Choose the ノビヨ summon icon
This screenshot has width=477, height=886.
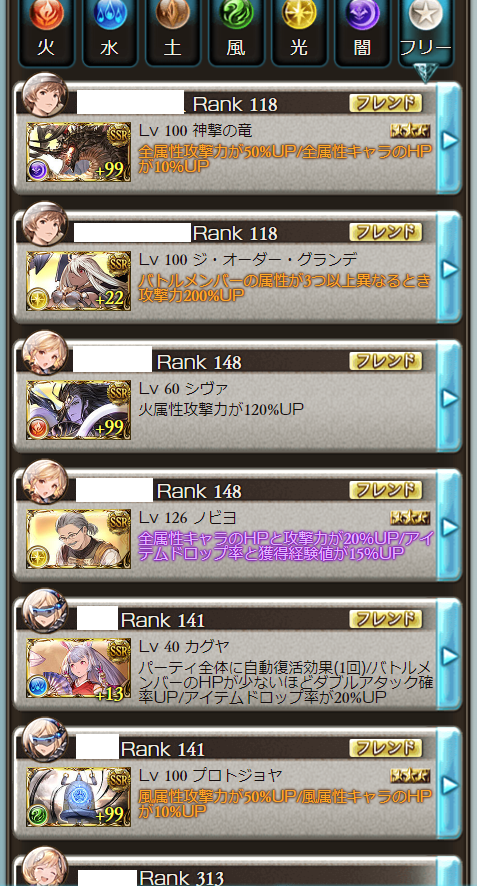point(79,538)
